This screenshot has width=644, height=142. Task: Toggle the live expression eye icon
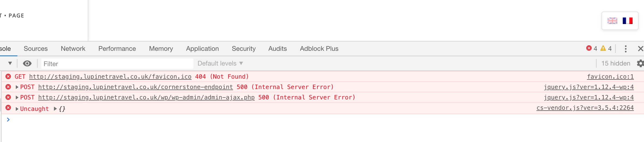pyautogui.click(x=27, y=64)
